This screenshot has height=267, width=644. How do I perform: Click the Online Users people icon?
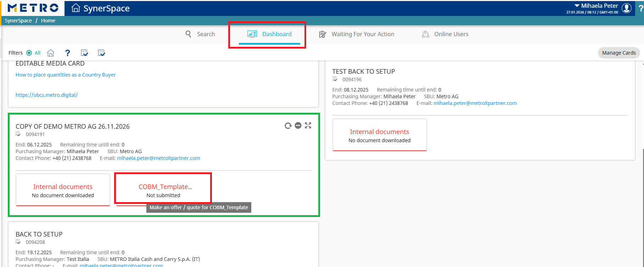coord(425,34)
